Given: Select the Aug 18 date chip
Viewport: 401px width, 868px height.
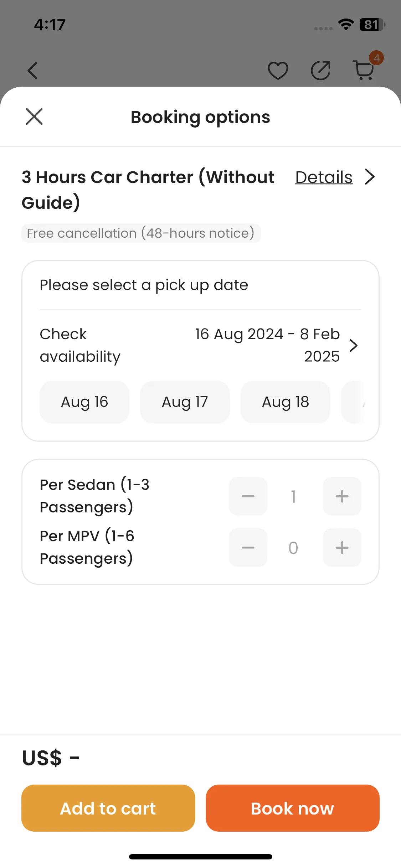Looking at the screenshot, I should [x=286, y=402].
